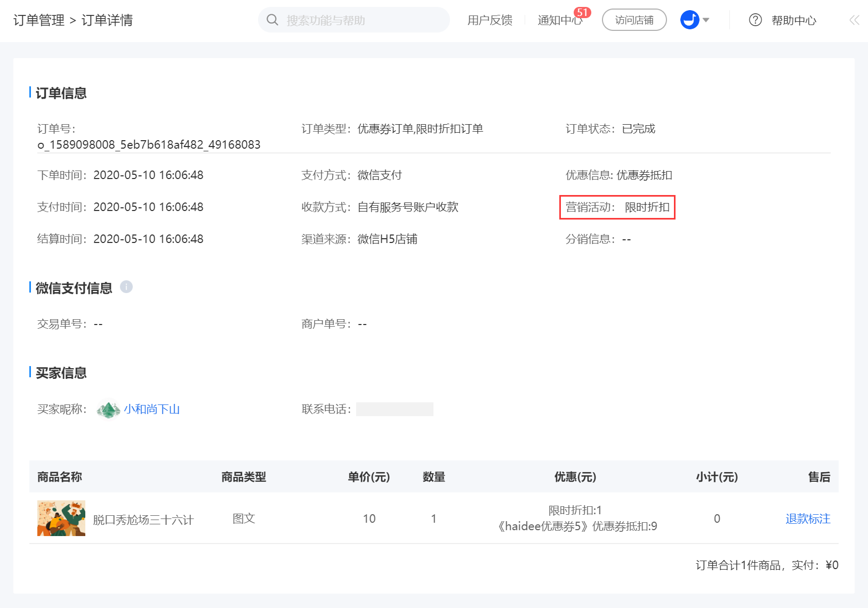Click 退款标注 for the product row
This screenshot has width=868, height=608.
807,518
